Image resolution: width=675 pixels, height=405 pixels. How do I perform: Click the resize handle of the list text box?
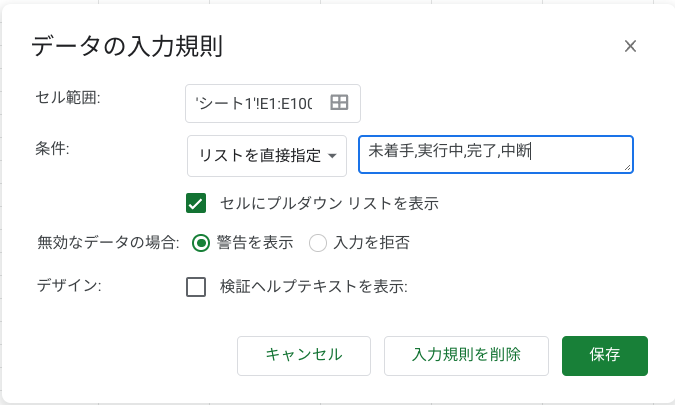click(627, 167)
